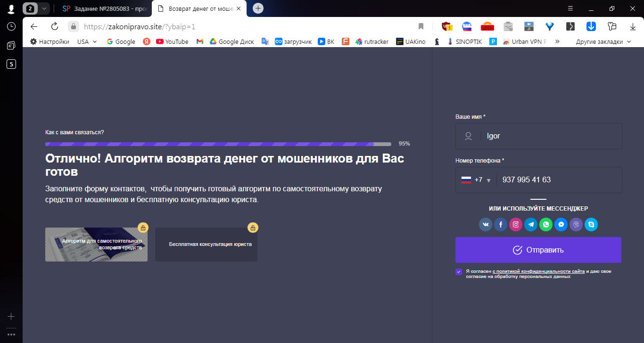Expand the tab group counter dropdown
This screenshot has height=343, width=644.
44,8
